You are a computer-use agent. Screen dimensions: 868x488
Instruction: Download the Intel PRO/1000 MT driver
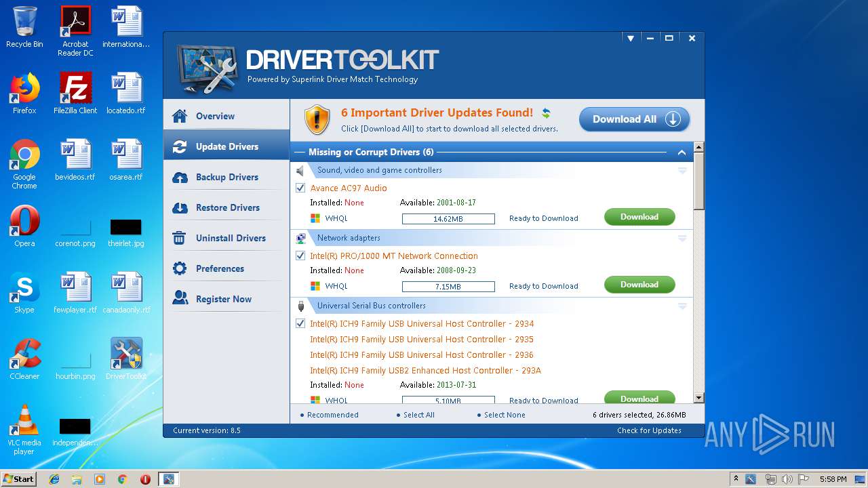[639, 285]
